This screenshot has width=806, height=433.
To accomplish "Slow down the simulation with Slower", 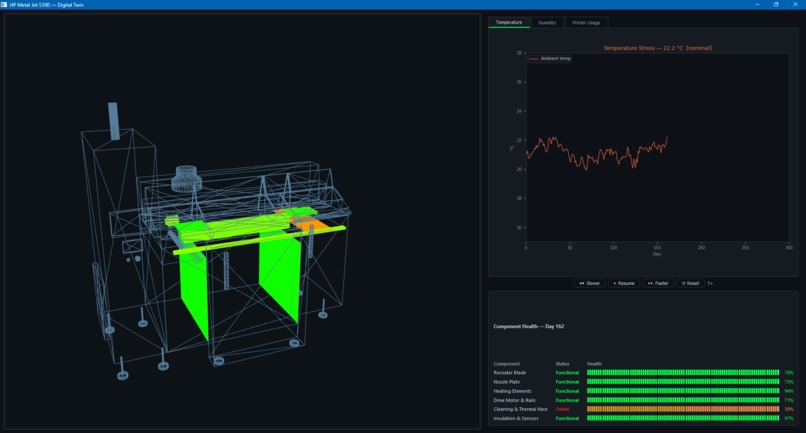I will click(589, 283).
